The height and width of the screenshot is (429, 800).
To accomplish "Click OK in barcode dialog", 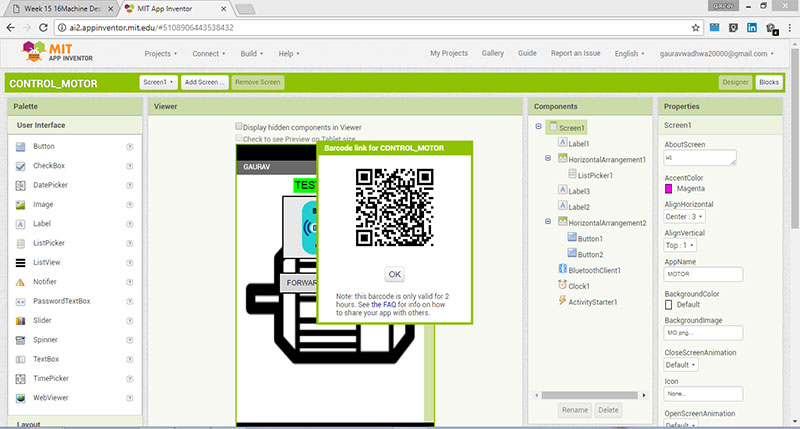I will [394, 274].
